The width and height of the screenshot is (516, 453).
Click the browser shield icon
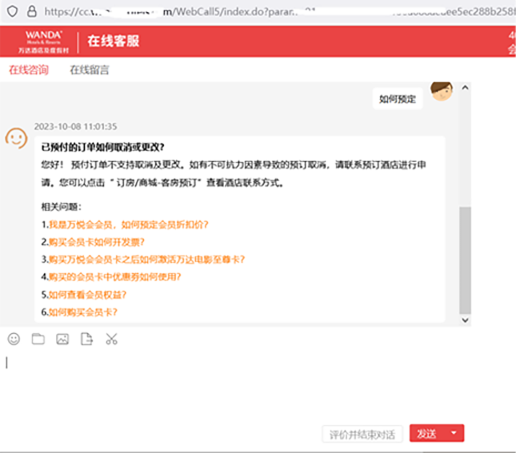click(13, 12)
